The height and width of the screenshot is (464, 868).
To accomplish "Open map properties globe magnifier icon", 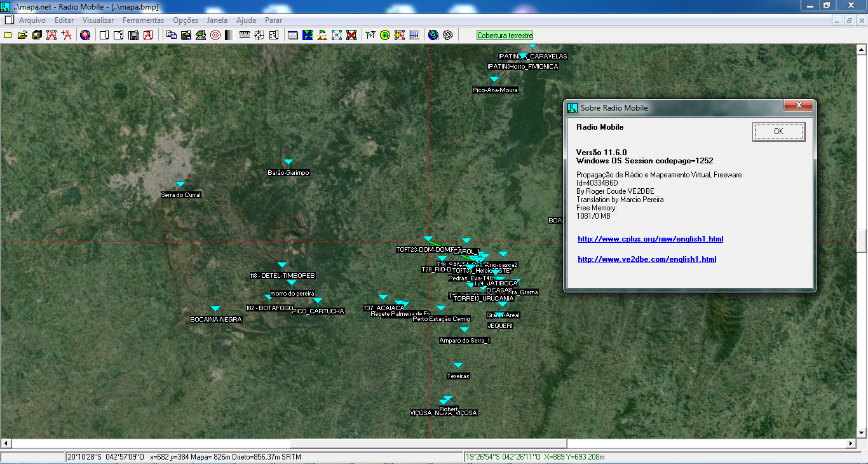I will pos(85,36).
